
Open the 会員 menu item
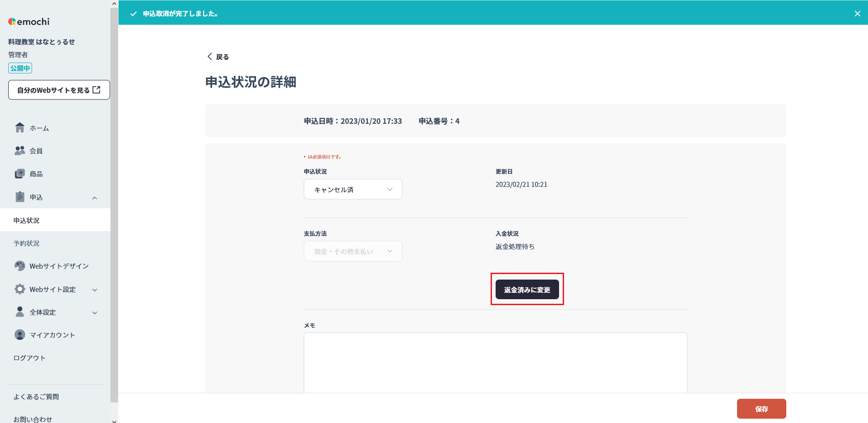tap(55, 151)
